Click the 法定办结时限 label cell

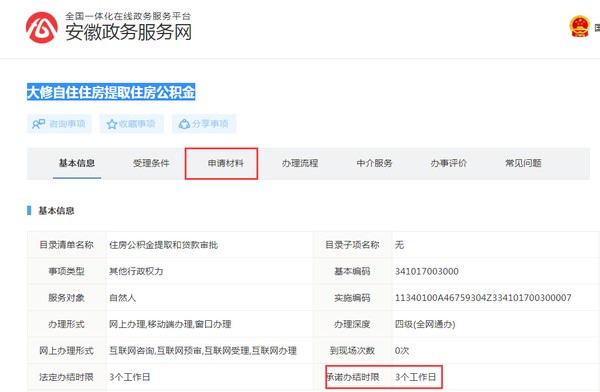67,377
